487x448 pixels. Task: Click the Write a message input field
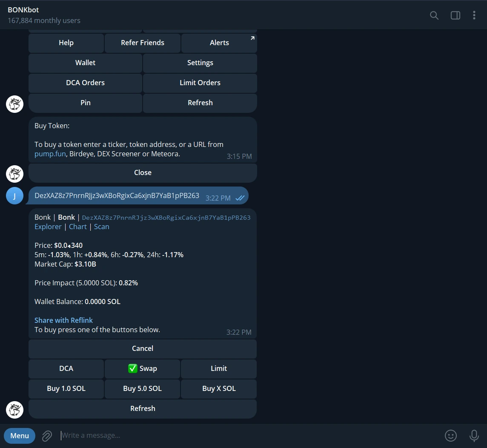247,435
